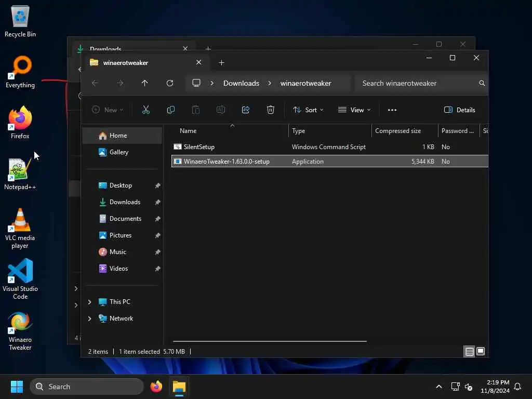Image resolution: width=532 pixels, height=399 pixels.
Task: Select Visual Studio Code desktop shortcut
Action: (x=20, y=279)
